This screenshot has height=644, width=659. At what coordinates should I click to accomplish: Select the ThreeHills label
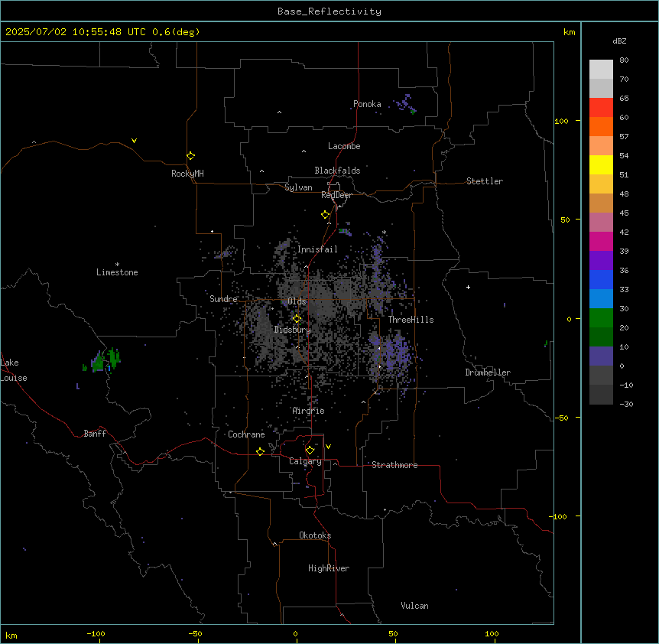click(411, 320)
